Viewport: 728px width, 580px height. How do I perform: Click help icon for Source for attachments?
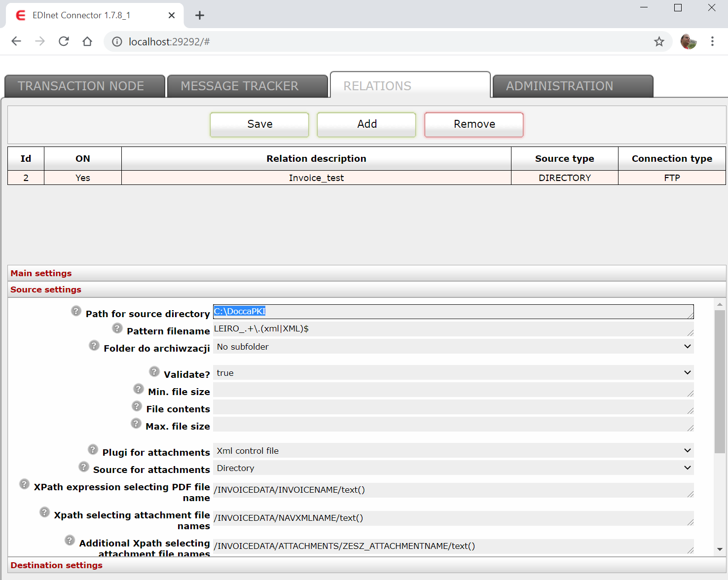(x=84, y=467)
